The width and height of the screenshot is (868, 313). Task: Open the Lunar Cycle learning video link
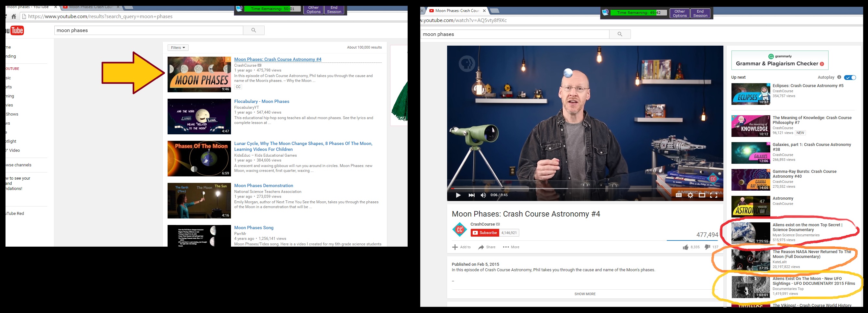[x=303, y=146]
